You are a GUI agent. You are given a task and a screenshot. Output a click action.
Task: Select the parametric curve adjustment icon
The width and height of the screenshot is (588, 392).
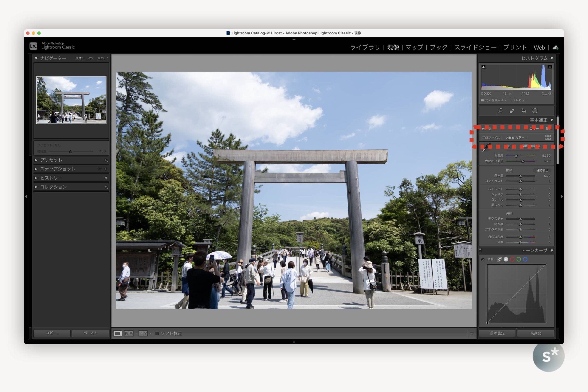(499, 259)
